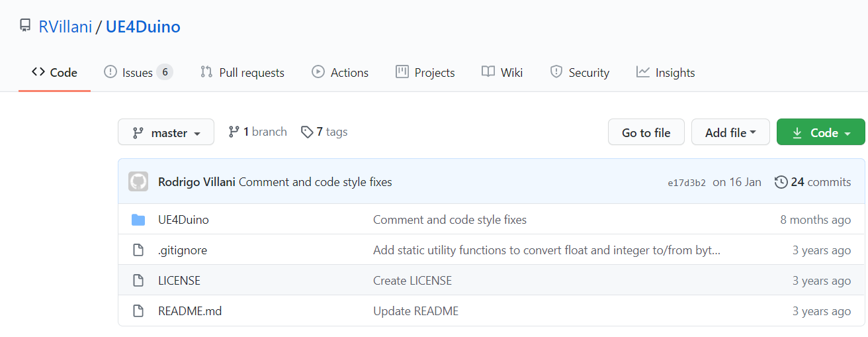Image resolution: width=868 pixels, height=337 pixels.
Task: Click the tag icon next to 7 tags
Action: (307, 132)
